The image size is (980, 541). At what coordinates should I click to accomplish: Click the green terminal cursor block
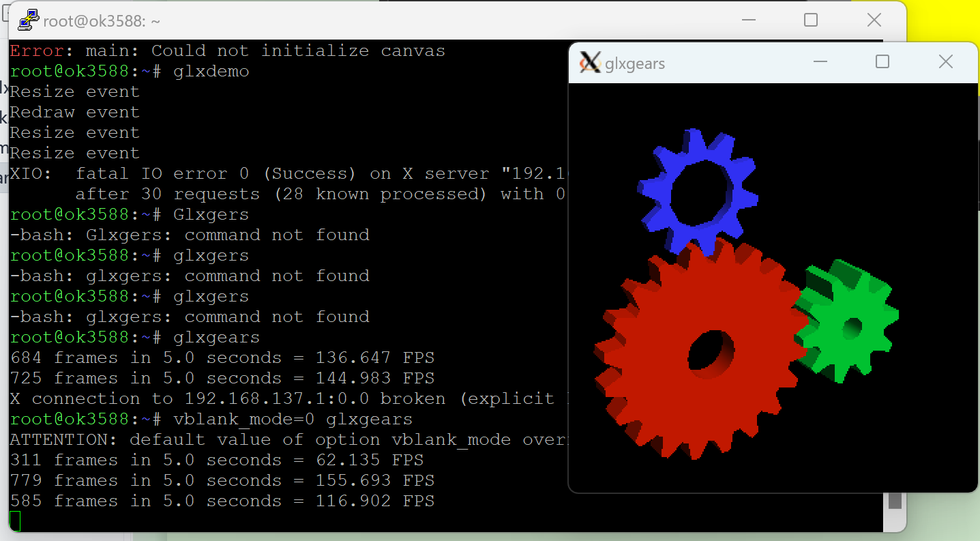tap(15, 521)
